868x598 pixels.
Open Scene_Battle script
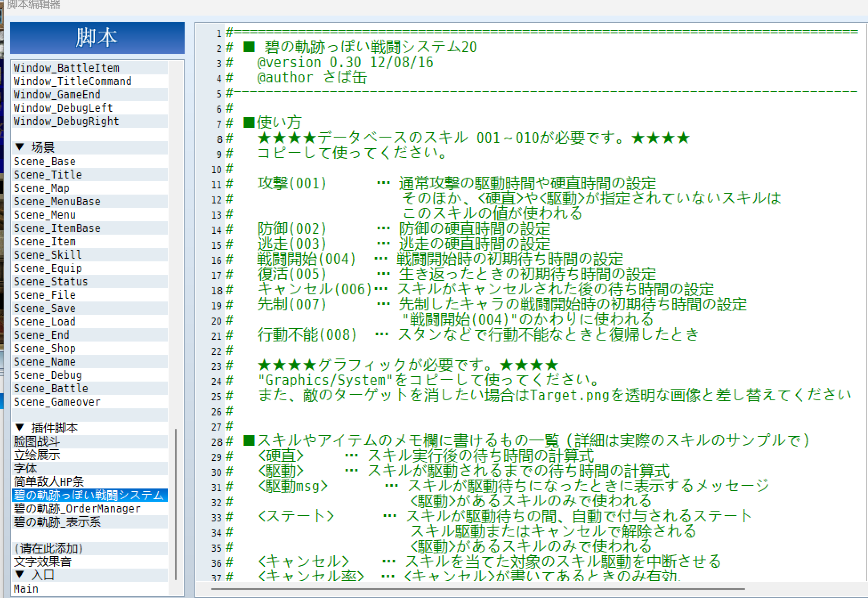pyautogui.click(x=90, y=388)
